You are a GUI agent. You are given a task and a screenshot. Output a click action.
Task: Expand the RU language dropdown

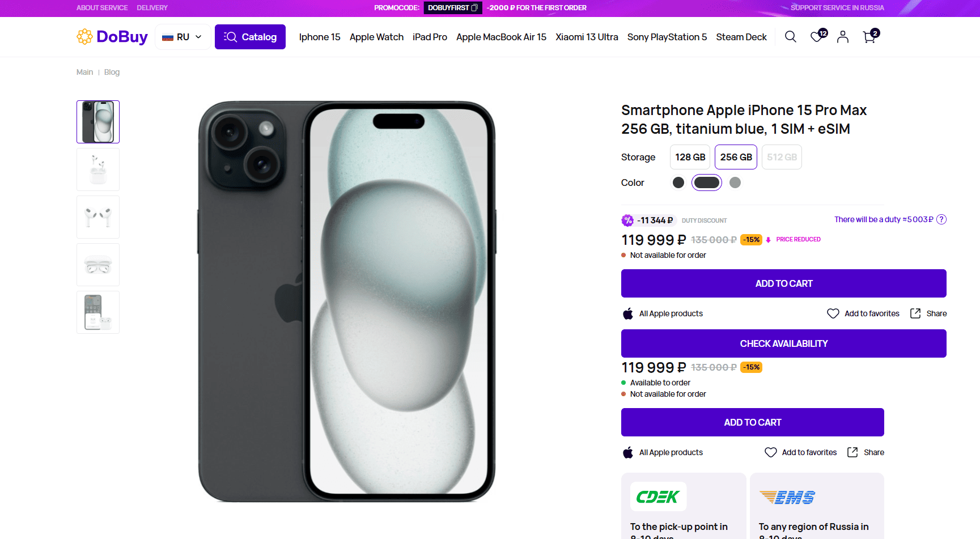[x=183, y=37]
